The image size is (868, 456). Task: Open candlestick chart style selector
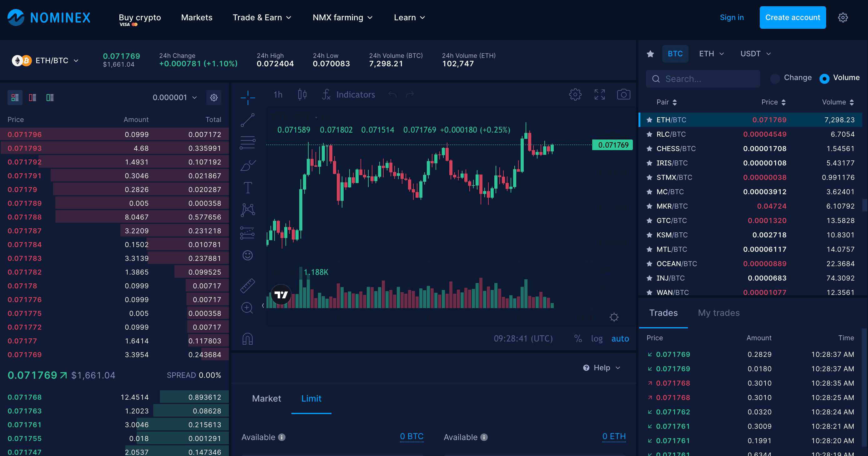(302, 94)
